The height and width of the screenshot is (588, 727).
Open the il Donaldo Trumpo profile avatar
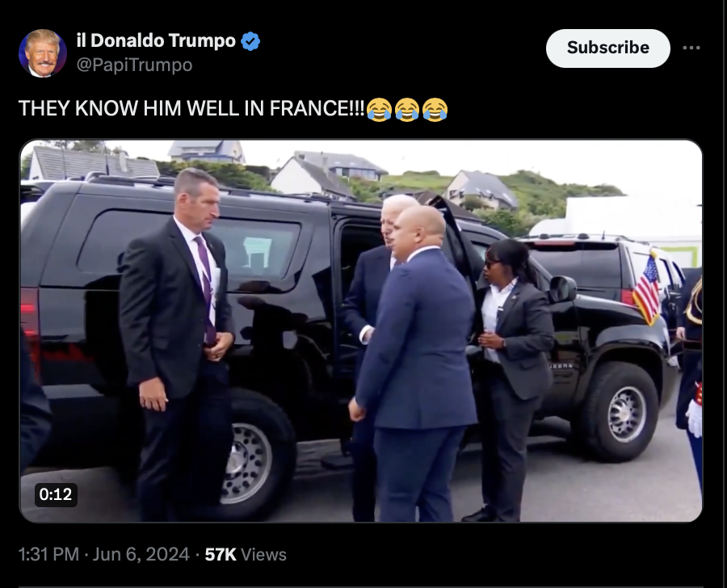click(x=43, y=52)
